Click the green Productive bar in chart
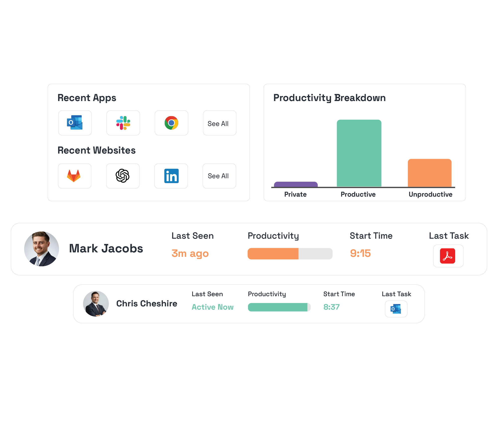Viewport: 498px width, 448px height. pos(359,153)
